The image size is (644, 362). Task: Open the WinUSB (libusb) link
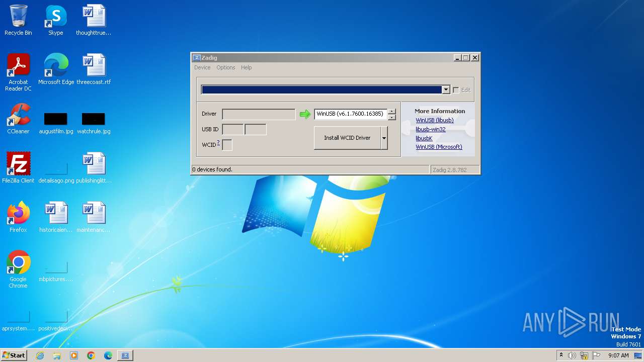coord(435,120)
